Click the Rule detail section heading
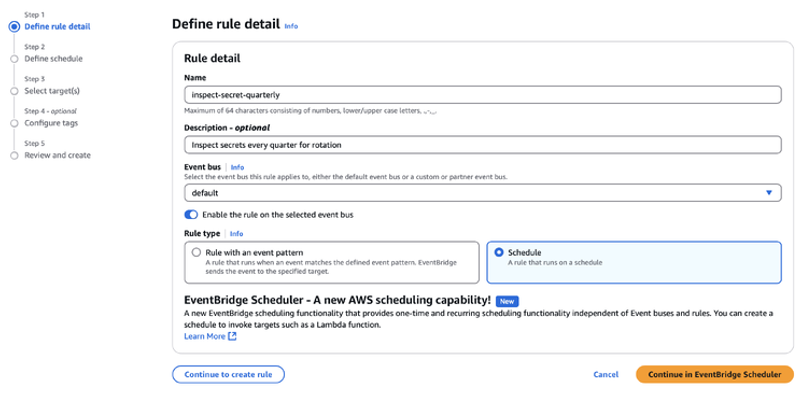The width and height of the screenshot is (800, 394). (212, 59)
